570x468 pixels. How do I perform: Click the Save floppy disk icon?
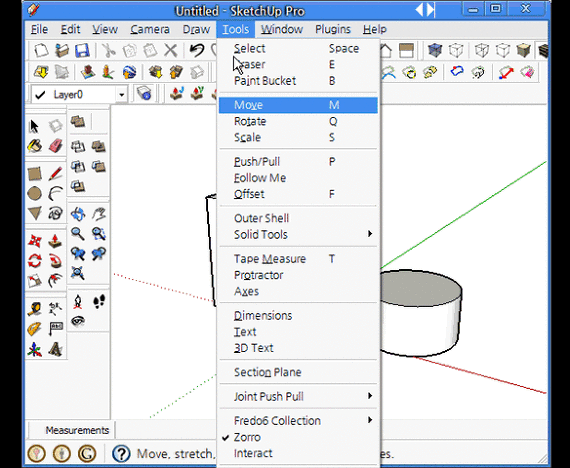[x=82, y=51]
